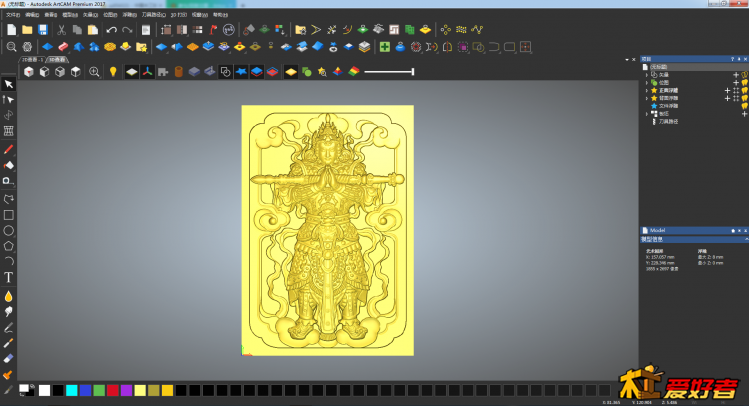Image resolution: width=749 pixels, height=406 pixels.
Task: Click help question mark in project panel header
Action: click(x=732, y=59)
